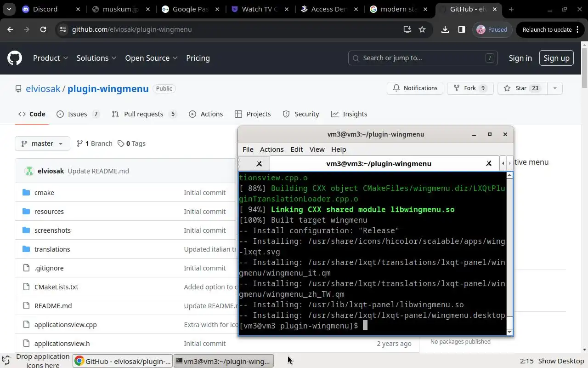Switch to GitHub Chrome window in taskbar
This screenshot has width=588, height=368.
click(122, 361)
